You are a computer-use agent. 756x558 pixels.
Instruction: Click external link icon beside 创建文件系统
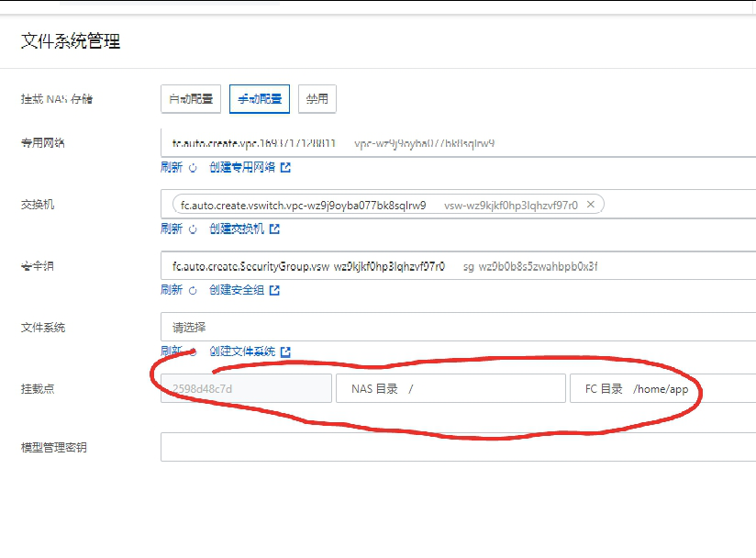(x=285, y=352)
